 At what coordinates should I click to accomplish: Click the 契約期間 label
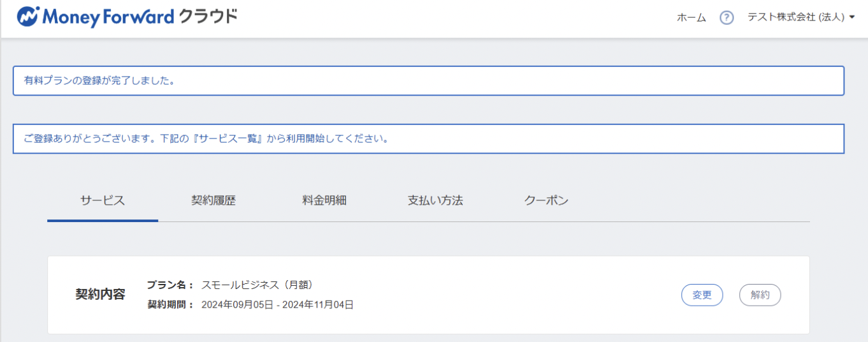point(170,305)
